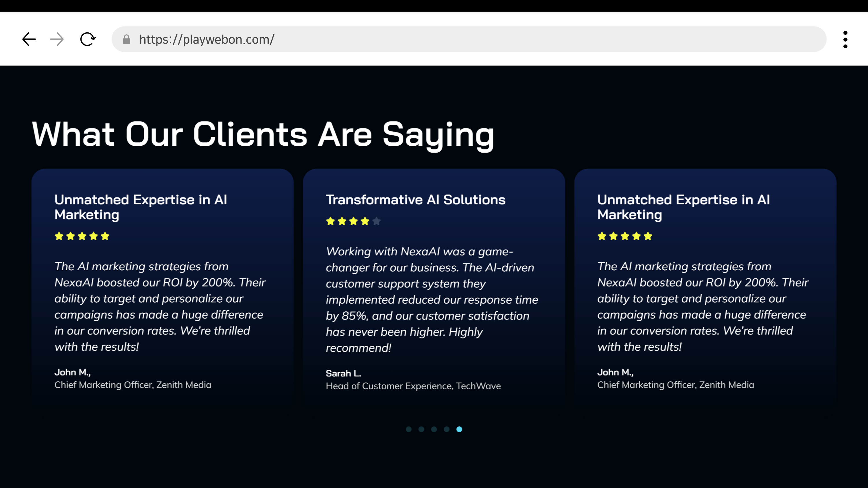
Task: Select the fourth carousel pagination dot
Action: point(447,429)
